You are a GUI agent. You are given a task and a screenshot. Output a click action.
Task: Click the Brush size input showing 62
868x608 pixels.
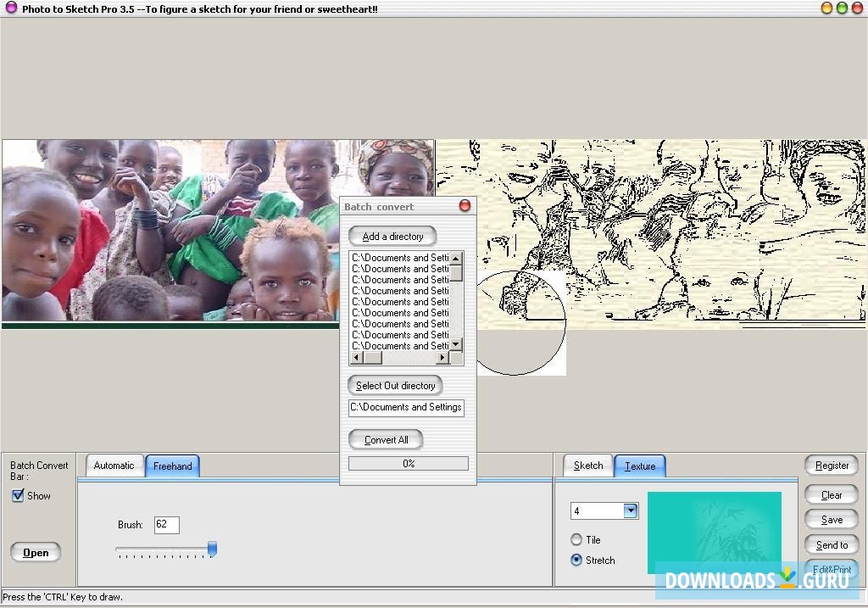click(x=166, y=524)
